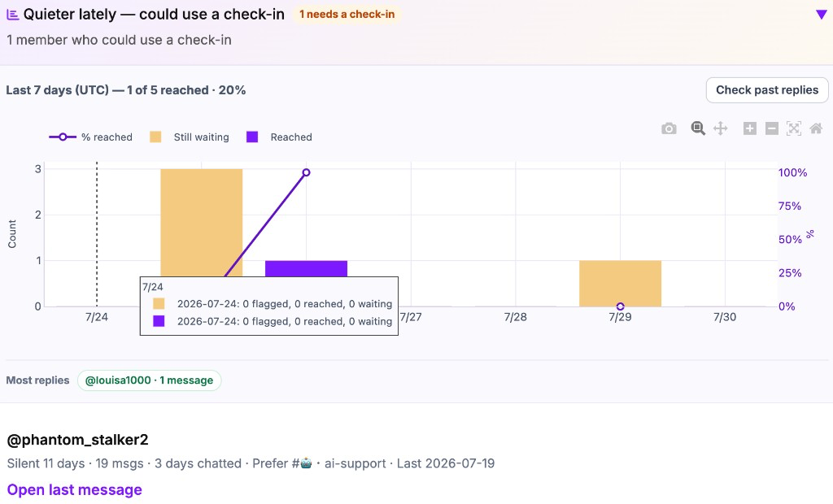Image resolution: width=833 pixels, height=504 pixels.
Task: Zoom out using the minus chart icon
Action: point(772,128)
